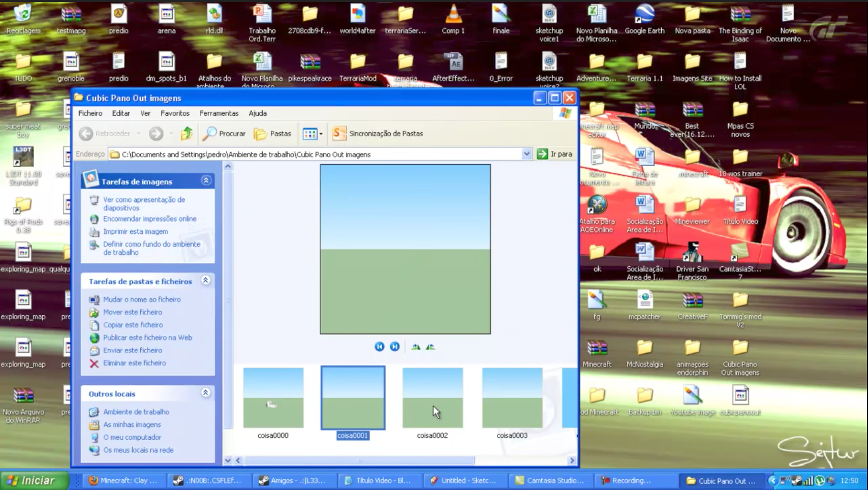Click Mover este ficheiro link
Screen dimensions: 868x490
133,313
